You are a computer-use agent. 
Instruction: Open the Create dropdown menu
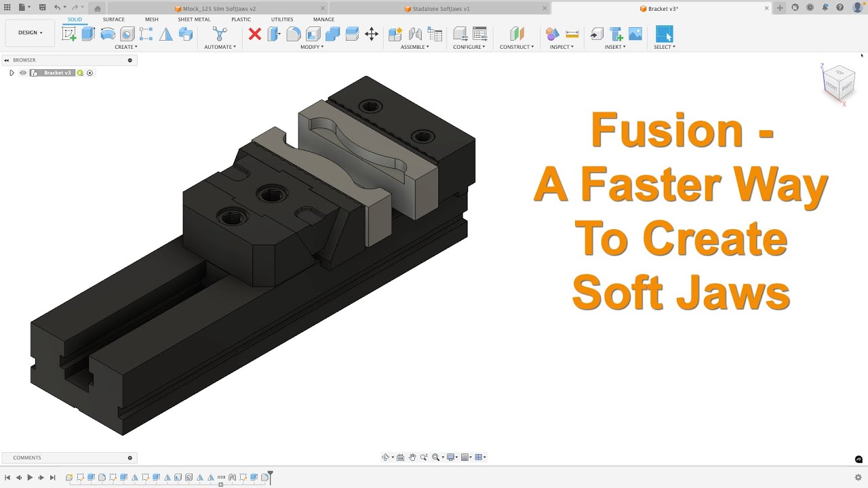(x=126, y=47)
